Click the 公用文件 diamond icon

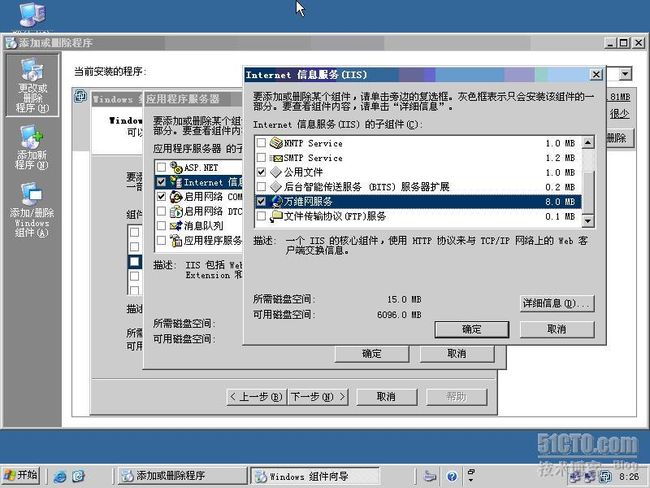click(x=276, y=172)
